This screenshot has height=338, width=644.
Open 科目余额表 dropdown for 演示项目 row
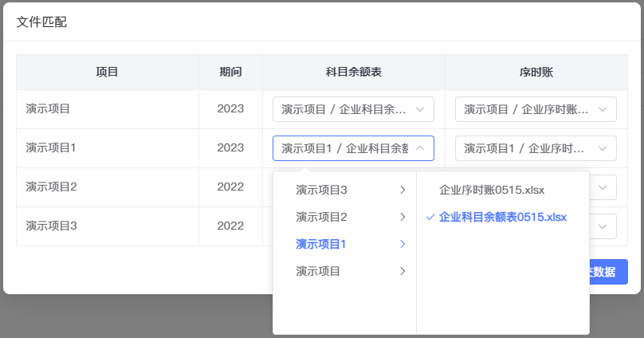[353, 109]
